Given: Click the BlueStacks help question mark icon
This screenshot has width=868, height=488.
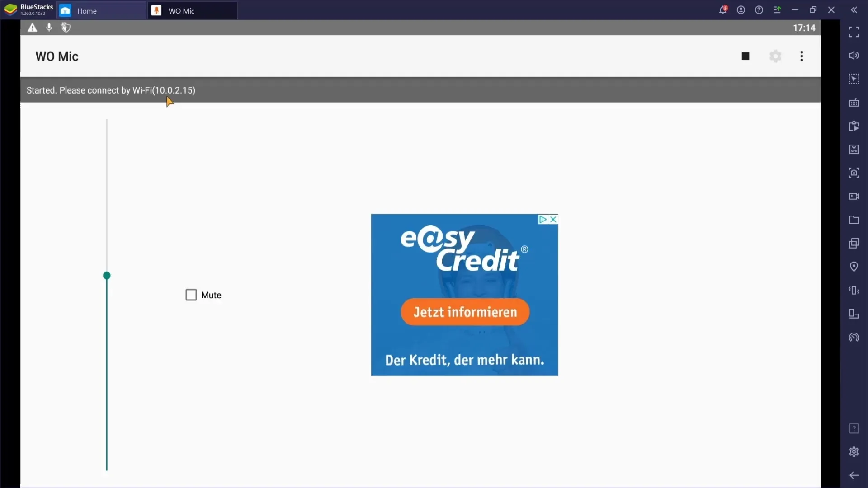Looking at the screenshot, I should click(759, 10).
